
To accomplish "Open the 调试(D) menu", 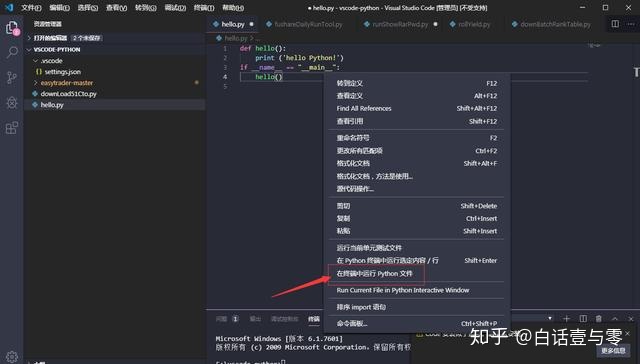I will (175, 8).
